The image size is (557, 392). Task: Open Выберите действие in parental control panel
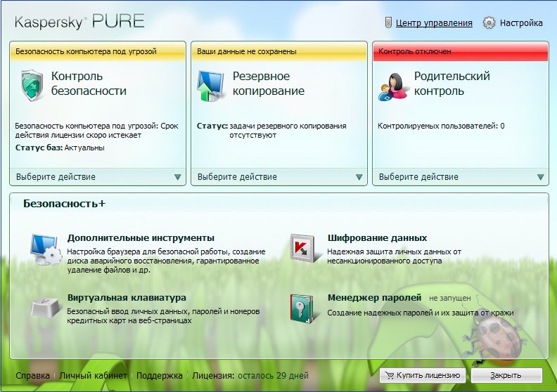pyautogui.click(x=461, y=176)
